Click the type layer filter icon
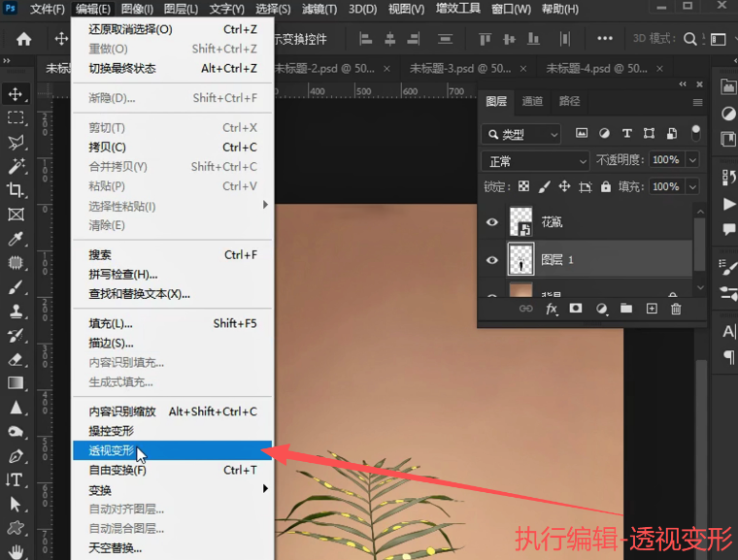Image resolution: width=738 pixels, height=560 pixels. tap(626, 134)
